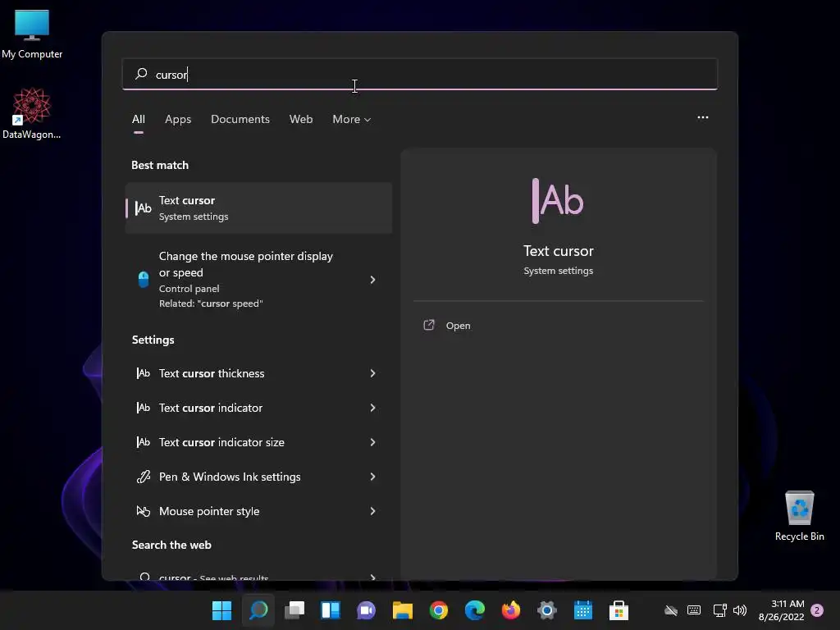Expand Text cursor indicator size arrow
Image resolution: width=840 pixels, height=630 pixels.
tap(373, 442)
